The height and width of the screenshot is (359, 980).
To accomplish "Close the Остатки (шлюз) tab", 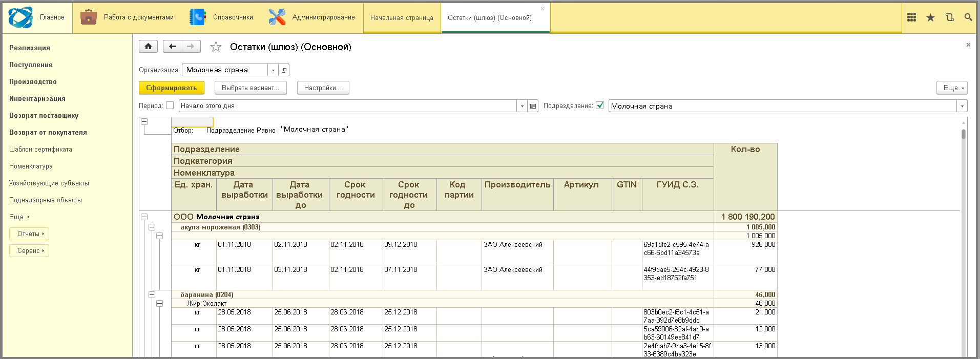I will [x=543, y=8].
